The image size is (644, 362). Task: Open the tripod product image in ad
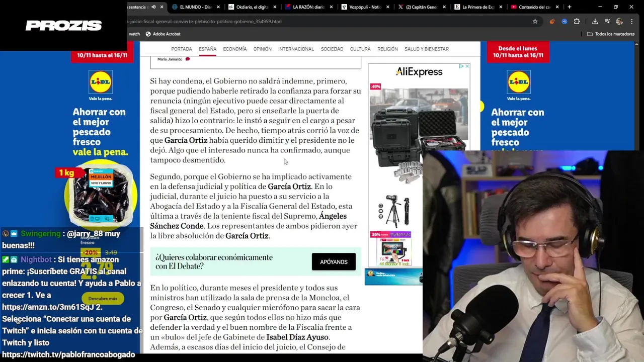click(394, 211)
